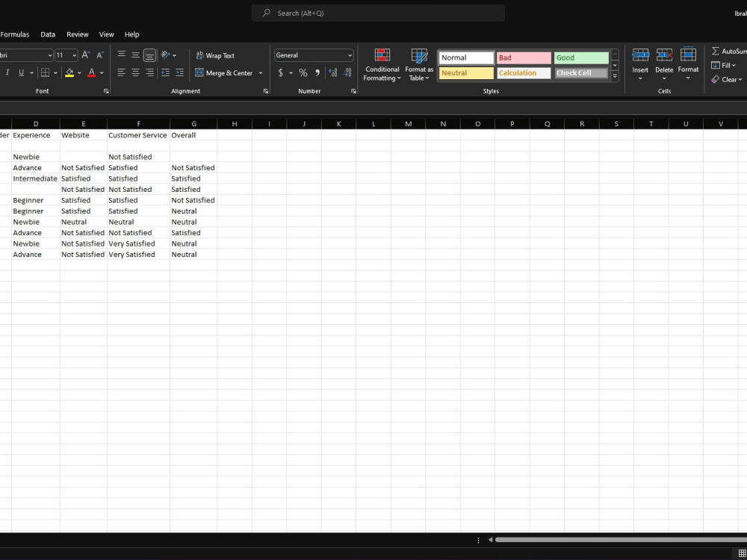The width and height of the screenshot is (747, 560).
Task: Top align cell contents
Action: click(122, 55)
